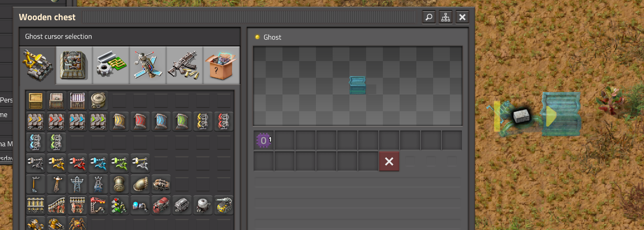Select the rail chain signal item
Screen dimensions: 644x230
pos(140,205)
